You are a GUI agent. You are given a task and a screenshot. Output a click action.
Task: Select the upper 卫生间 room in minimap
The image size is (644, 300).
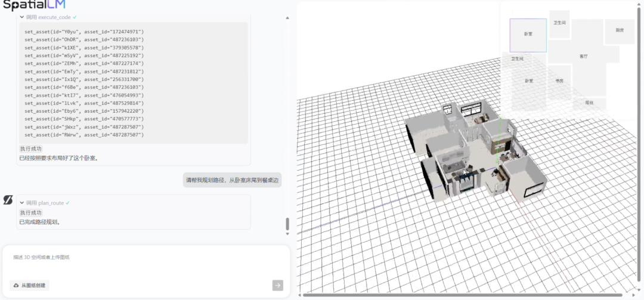click(559, 24)
